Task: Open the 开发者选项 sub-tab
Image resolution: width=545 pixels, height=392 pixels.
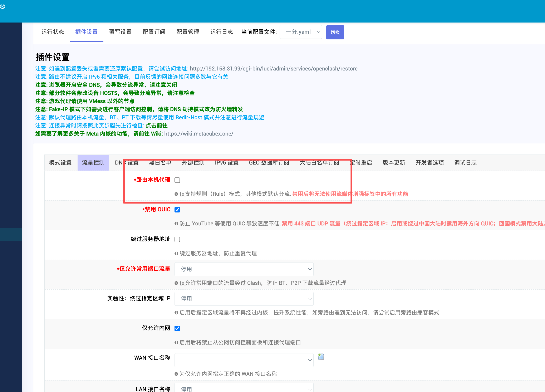Action: coord(430,163)
